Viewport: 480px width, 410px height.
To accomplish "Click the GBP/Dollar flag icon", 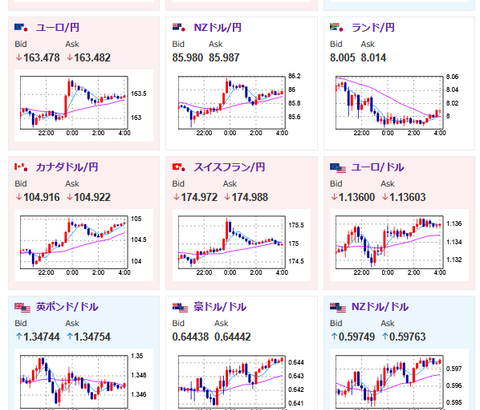I will coord(23,307).
